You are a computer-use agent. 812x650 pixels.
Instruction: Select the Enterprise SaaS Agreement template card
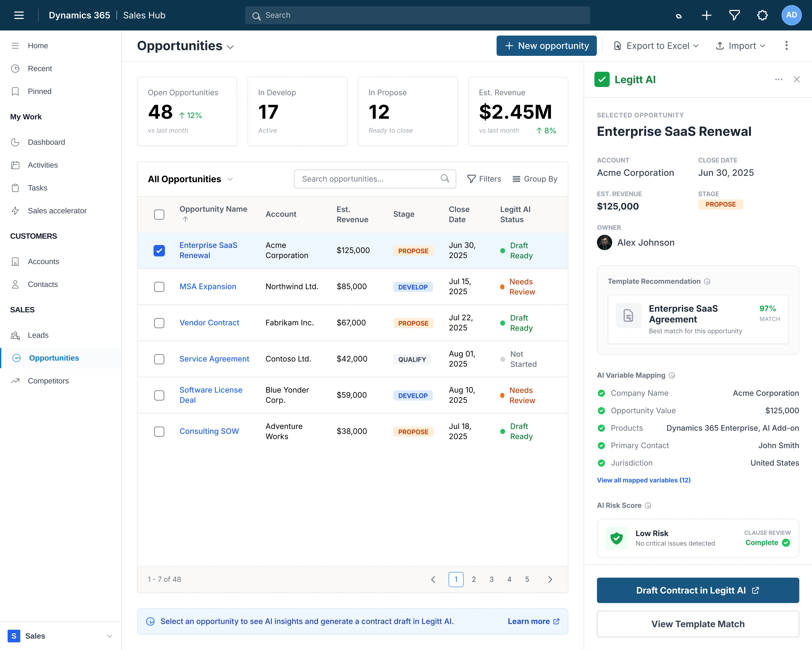(x=698, y=319)
